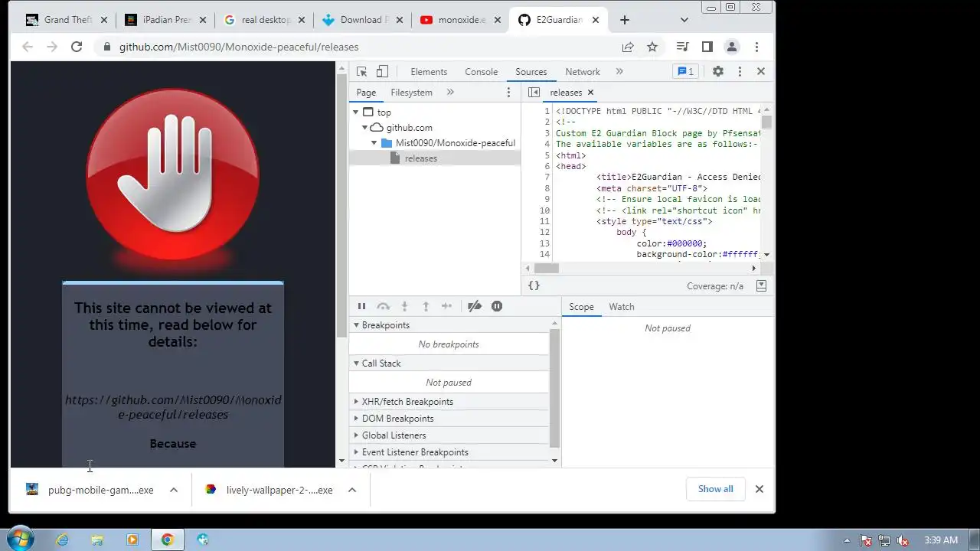Click the browser back arrow
Screen dimensions: 980x551
click(28, 47)
